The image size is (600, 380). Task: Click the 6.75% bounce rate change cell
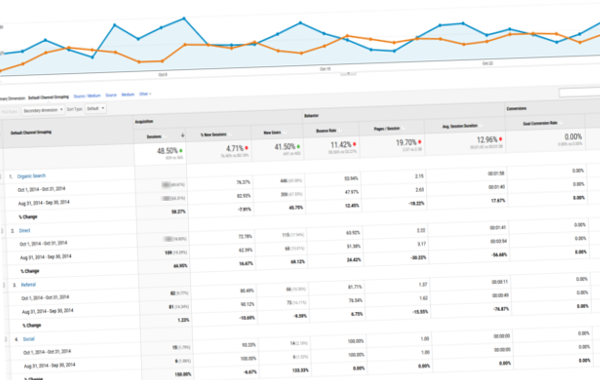(x=357, y=314)
